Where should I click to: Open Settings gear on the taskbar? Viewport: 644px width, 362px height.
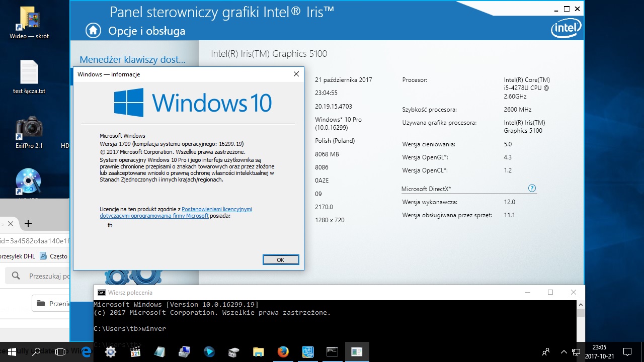click(x=111, y=352)
